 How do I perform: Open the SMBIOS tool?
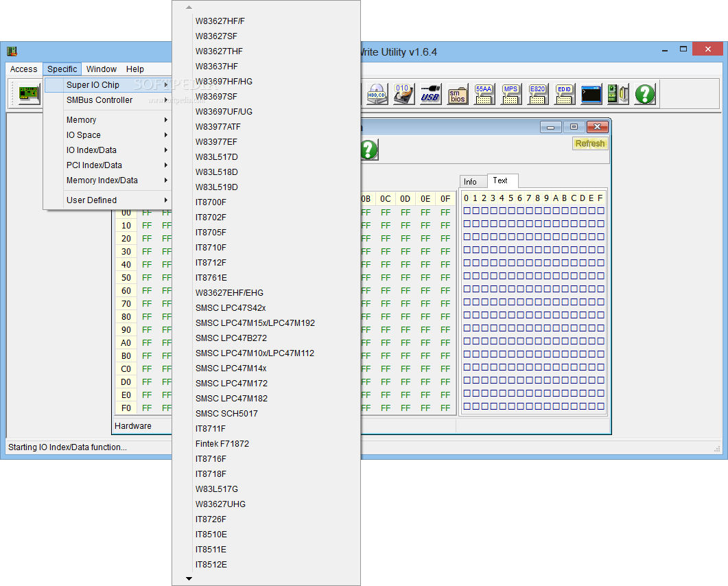coord(458,94)
